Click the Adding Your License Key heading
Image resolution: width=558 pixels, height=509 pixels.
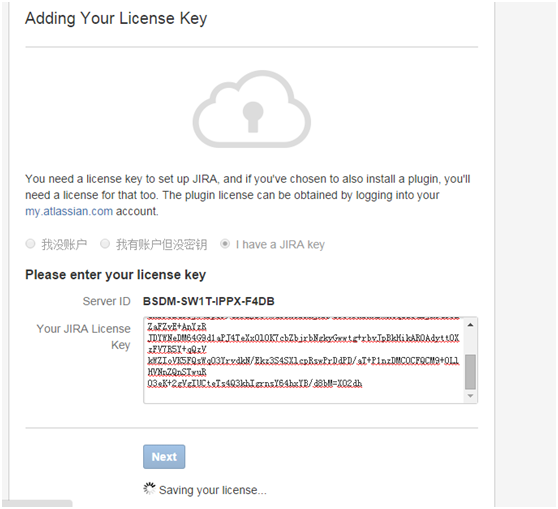[116, 19]
